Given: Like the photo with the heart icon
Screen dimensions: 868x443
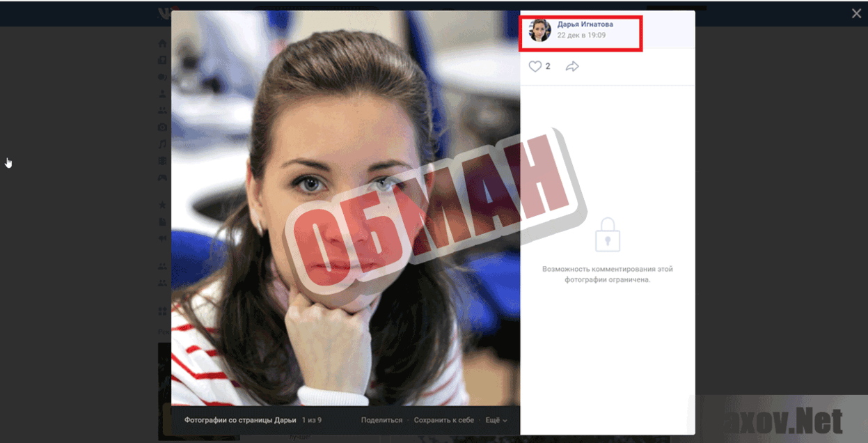Looking at the screenshot, I should pos(535,67).
